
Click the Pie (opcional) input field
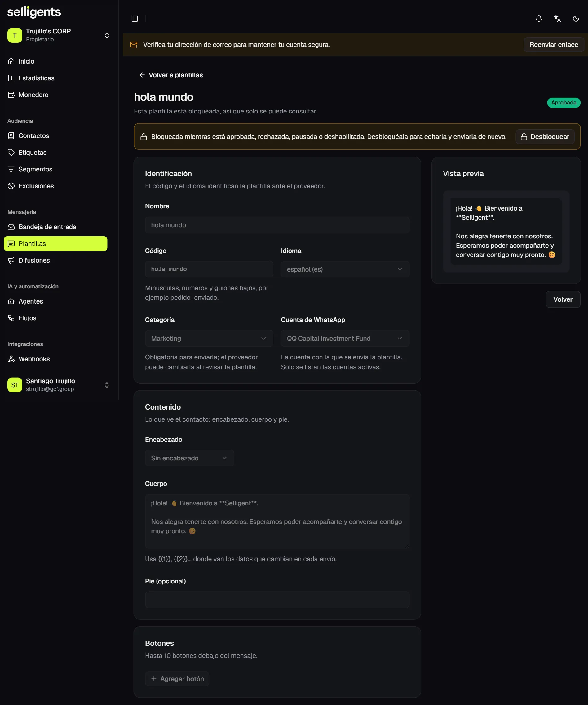click(x=277, y=600)
